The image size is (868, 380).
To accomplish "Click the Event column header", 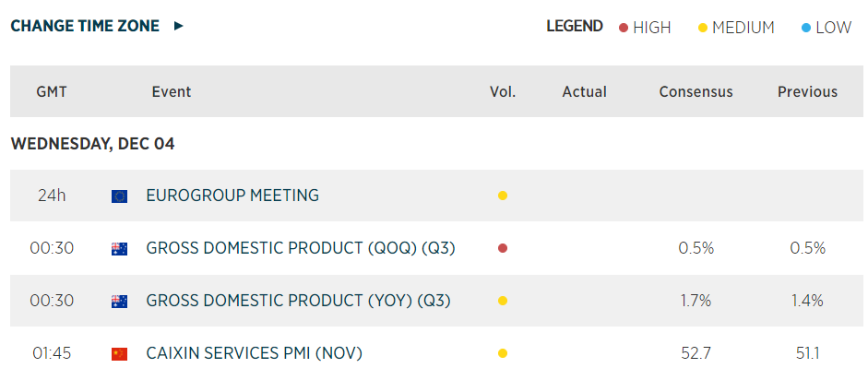I will tap(172, 91).
